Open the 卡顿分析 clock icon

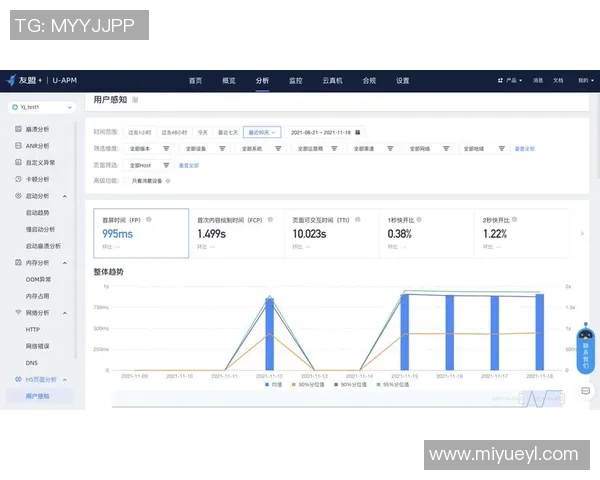click(18, 179)
